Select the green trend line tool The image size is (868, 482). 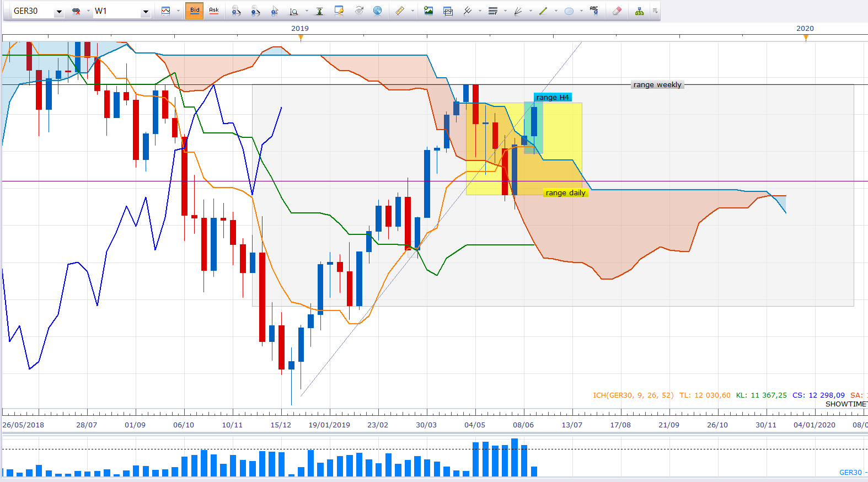(543, 11)
